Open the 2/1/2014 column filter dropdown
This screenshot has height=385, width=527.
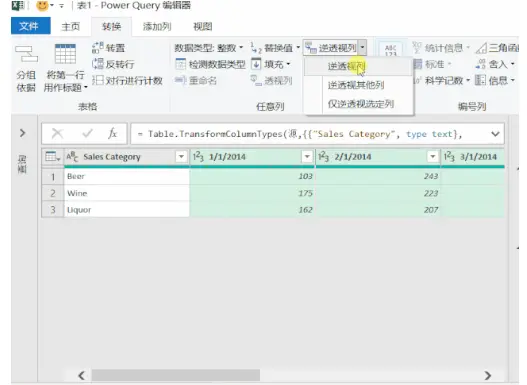point(433,157)
